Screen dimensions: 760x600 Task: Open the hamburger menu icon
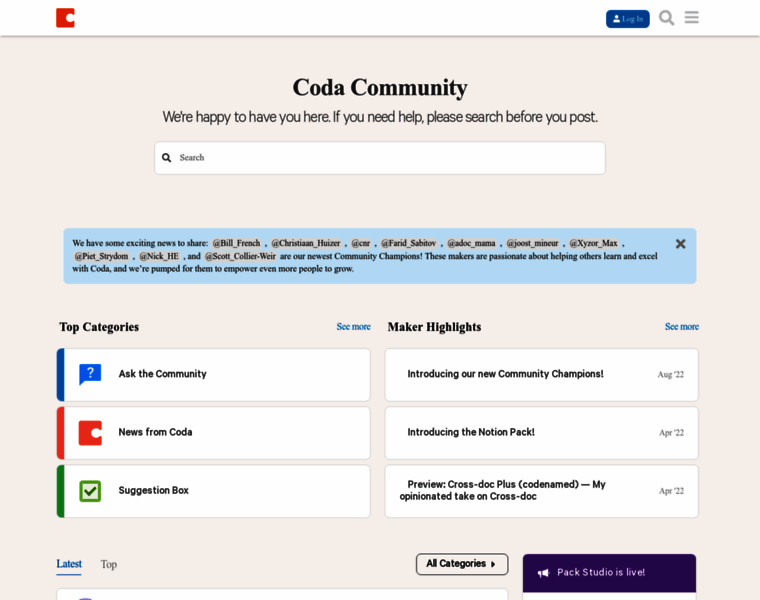[x=692, y=17]
